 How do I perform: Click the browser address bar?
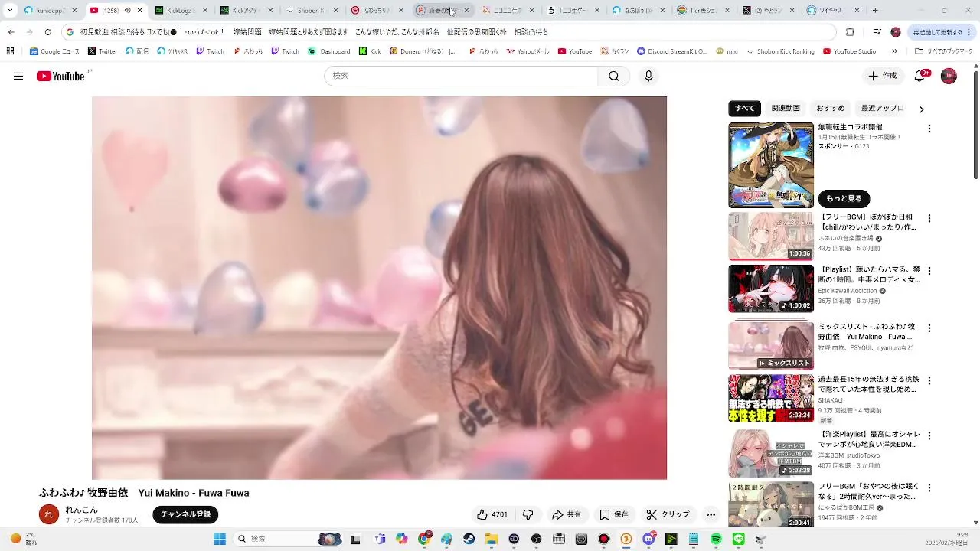(x=448, y=32)
